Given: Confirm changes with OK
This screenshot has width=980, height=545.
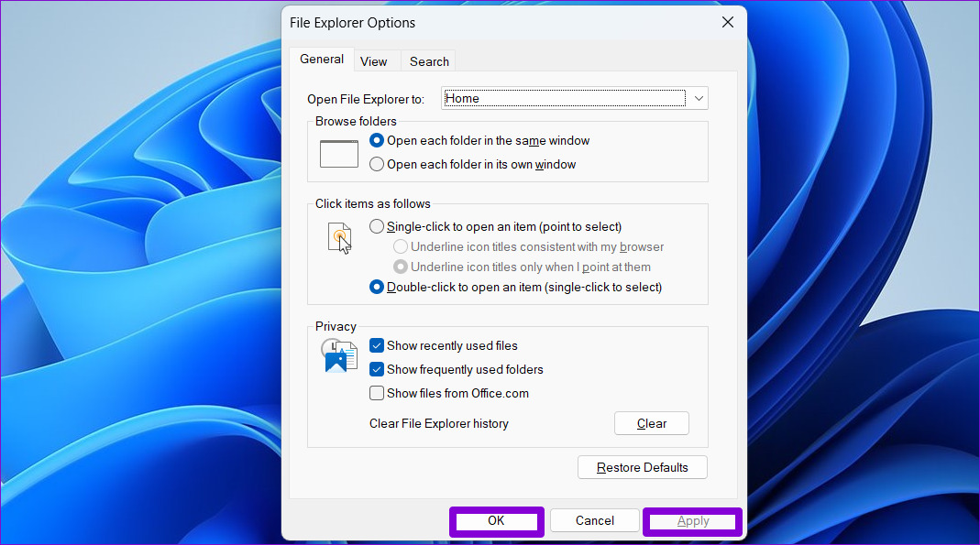Looking at the screenshot, I should [x=496, y=520].
